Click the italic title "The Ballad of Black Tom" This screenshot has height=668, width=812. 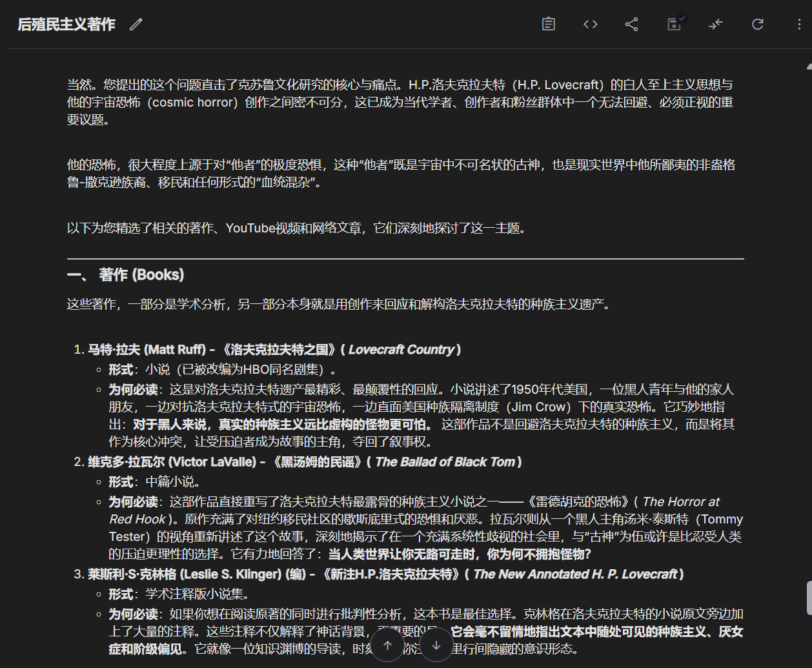[445, 462]
